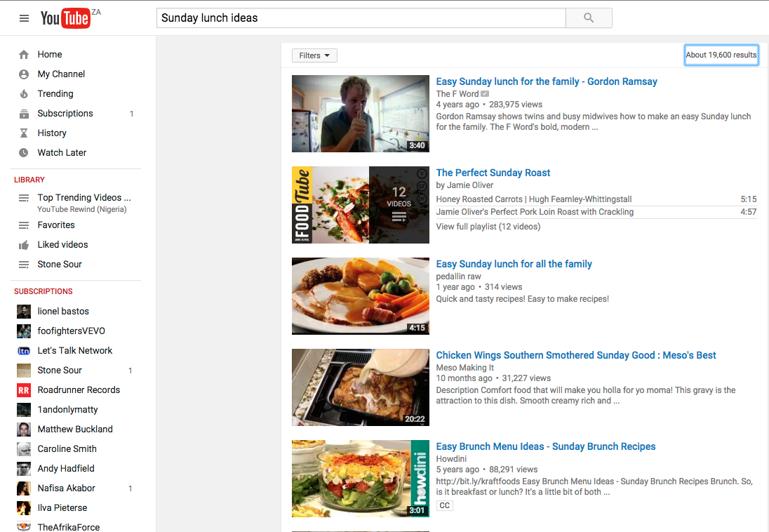This screenshot has width=769, height=532.
Task: Open Chicken Wings Southern Smothered video title
Action: pyautogui.click(x=576, y=355)
